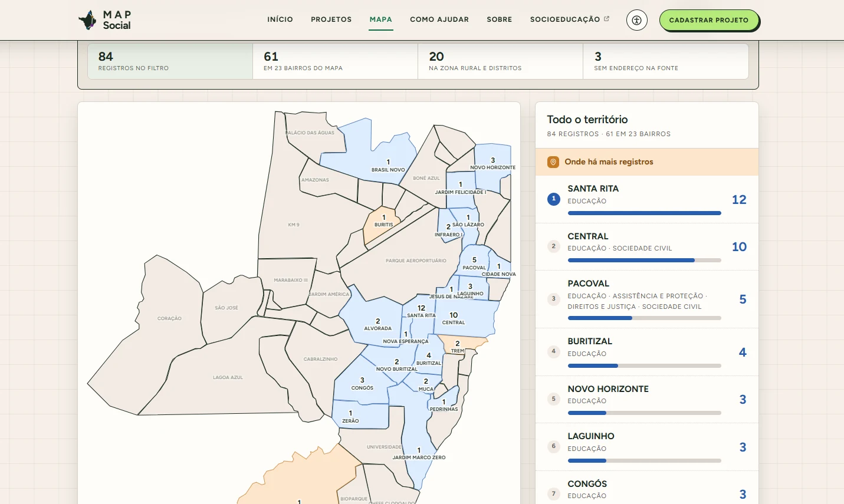Image resolution: width=844 pixels, height=504 pixels.
Task: Click the Pacoval progress bar
Action: tap(644, 318)
